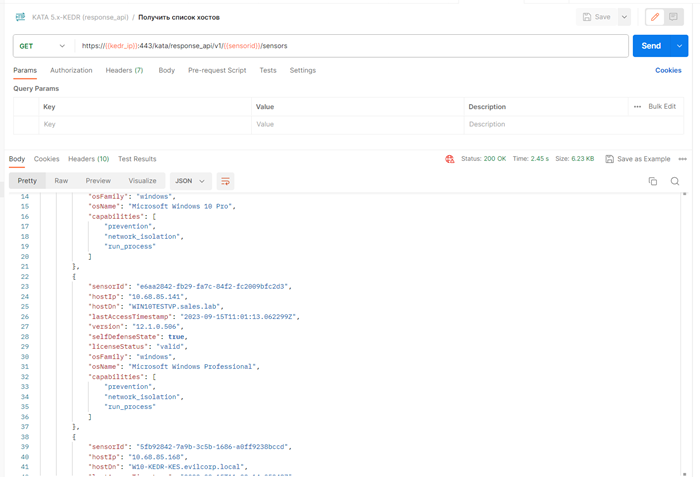Open the GET method dropdown
This screenshot has width=700, height=477.
click(42, 46)
